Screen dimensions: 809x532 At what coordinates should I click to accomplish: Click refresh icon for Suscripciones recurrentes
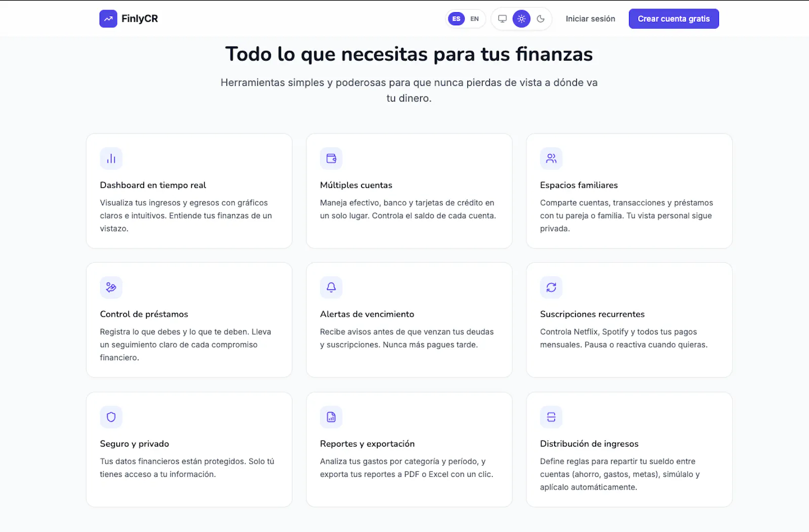551,287
